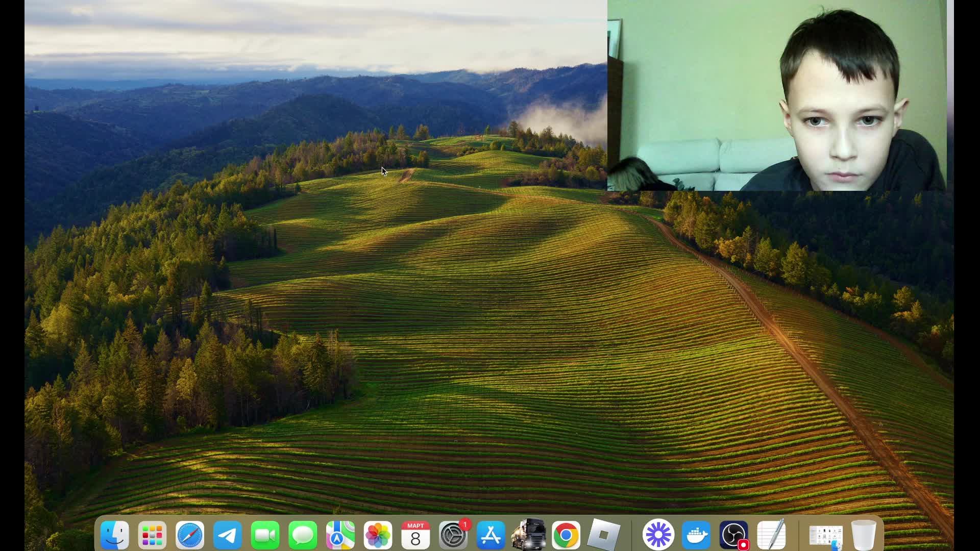Screen dimensions: 980x551
Task: Open Google Chrome in the Dock
Action: click(566, 535)
